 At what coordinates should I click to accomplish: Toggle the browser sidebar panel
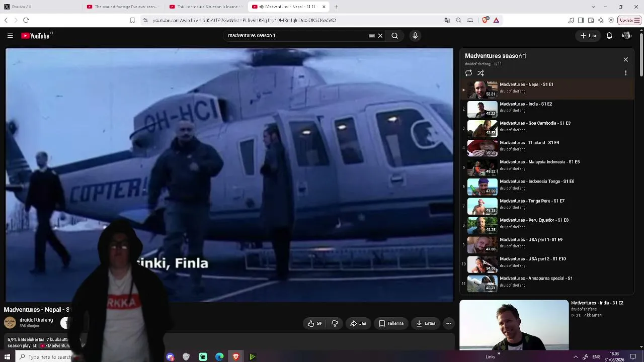(581, 20)
